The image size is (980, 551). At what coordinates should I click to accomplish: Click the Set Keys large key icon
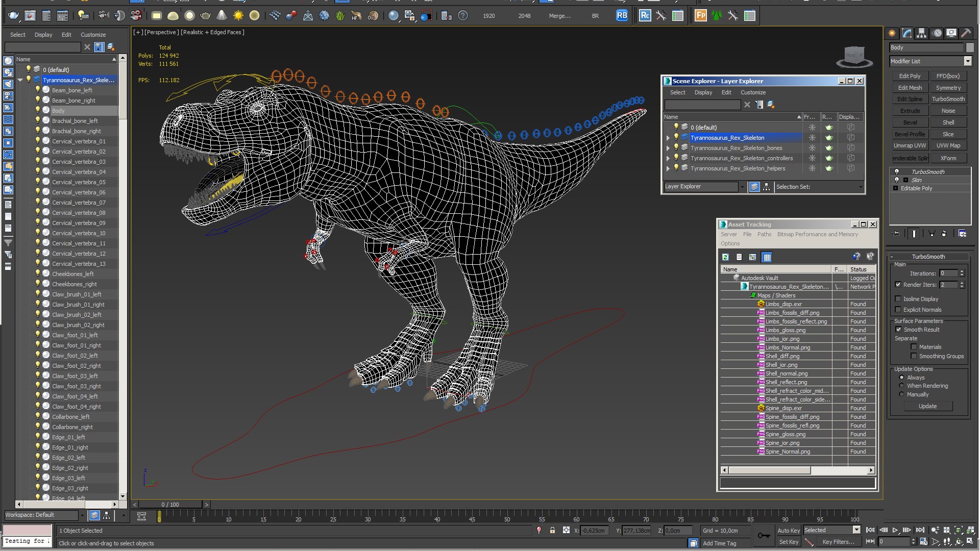coord(764,535)
